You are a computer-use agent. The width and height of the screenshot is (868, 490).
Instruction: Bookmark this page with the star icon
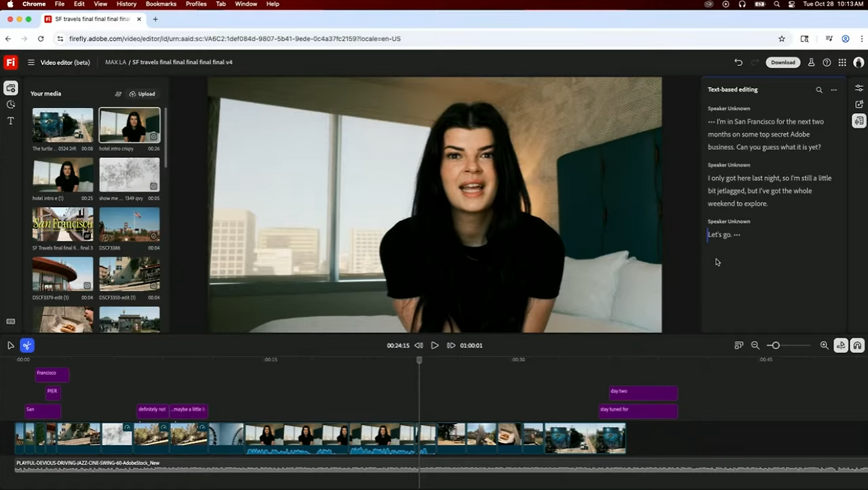782,39
